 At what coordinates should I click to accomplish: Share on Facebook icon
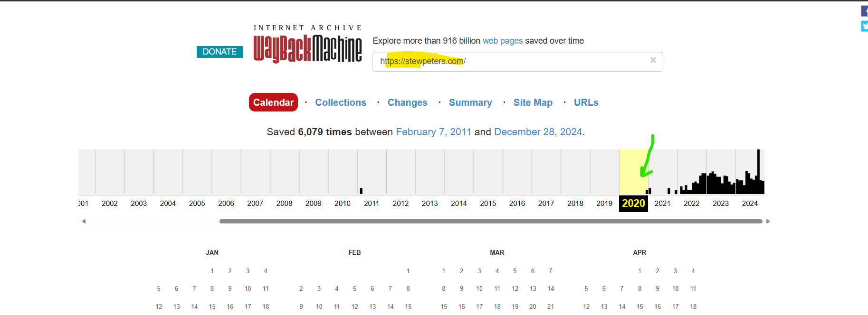coord(865,11)
